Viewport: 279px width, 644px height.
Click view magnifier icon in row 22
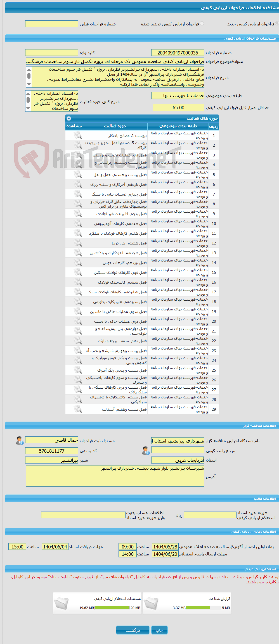tap(77, 341)
